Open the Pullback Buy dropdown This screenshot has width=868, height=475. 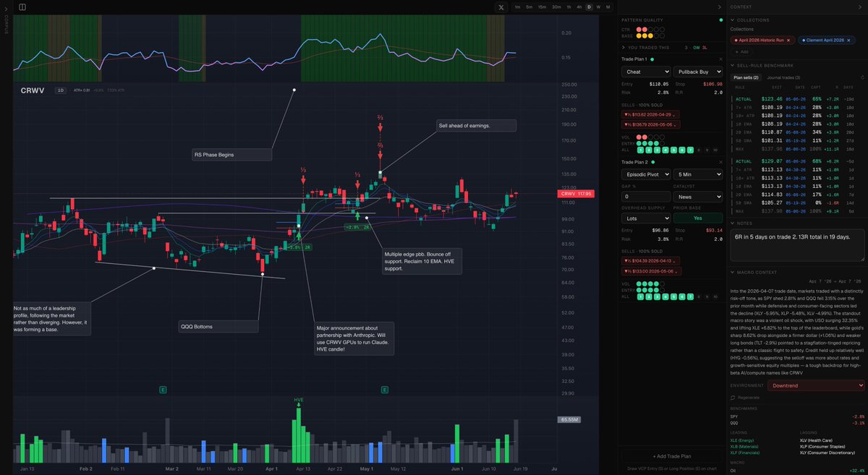tap(697, 72)
